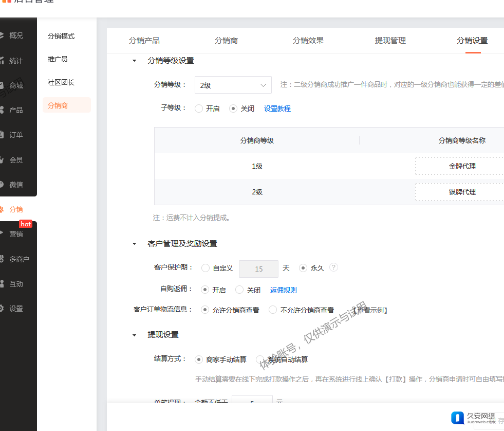Select 不允许分销商查看 radio option
The image size is (504, 431).
click(x=273, y=310)
